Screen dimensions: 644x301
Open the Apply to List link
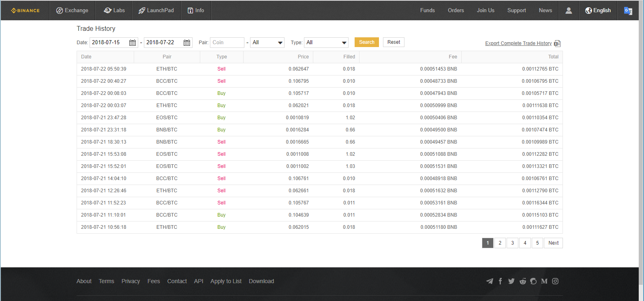click(226, 281)
